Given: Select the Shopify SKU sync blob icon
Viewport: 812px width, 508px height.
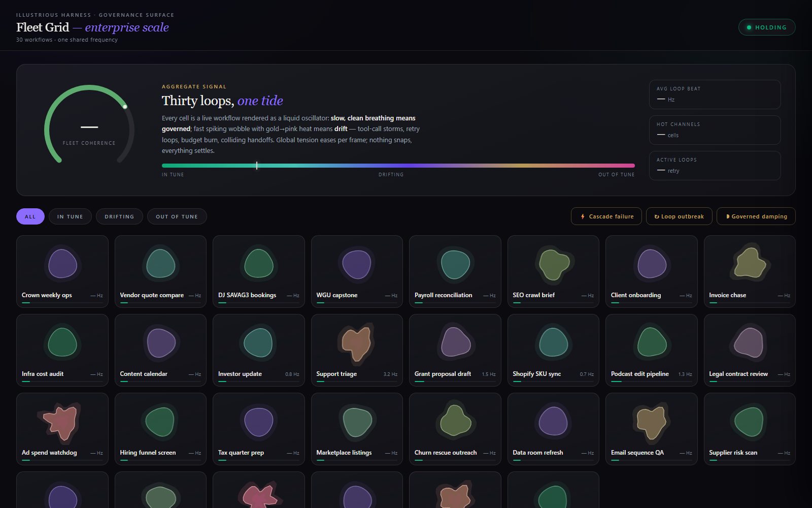Looking at the screenshot, I should [553, 342].
